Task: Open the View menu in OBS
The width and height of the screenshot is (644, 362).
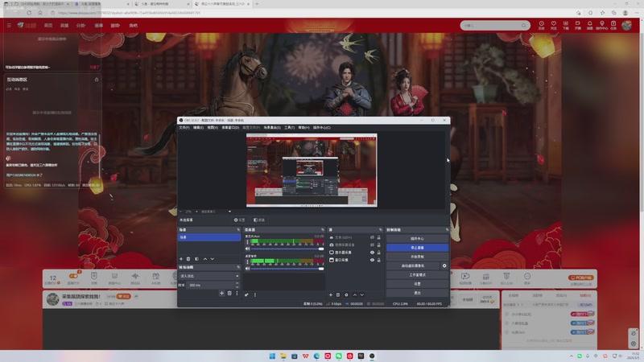Action: [213, 128]
